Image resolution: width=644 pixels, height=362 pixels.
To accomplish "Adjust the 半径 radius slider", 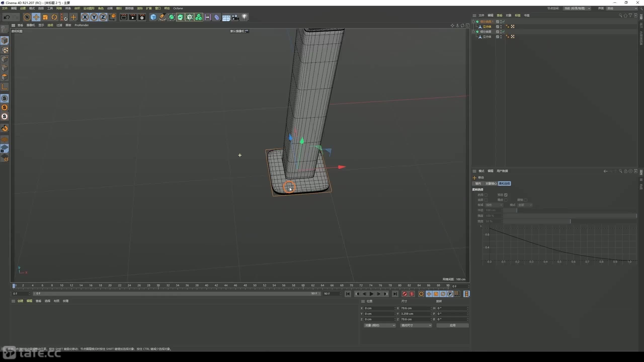I will pos(570,210).
